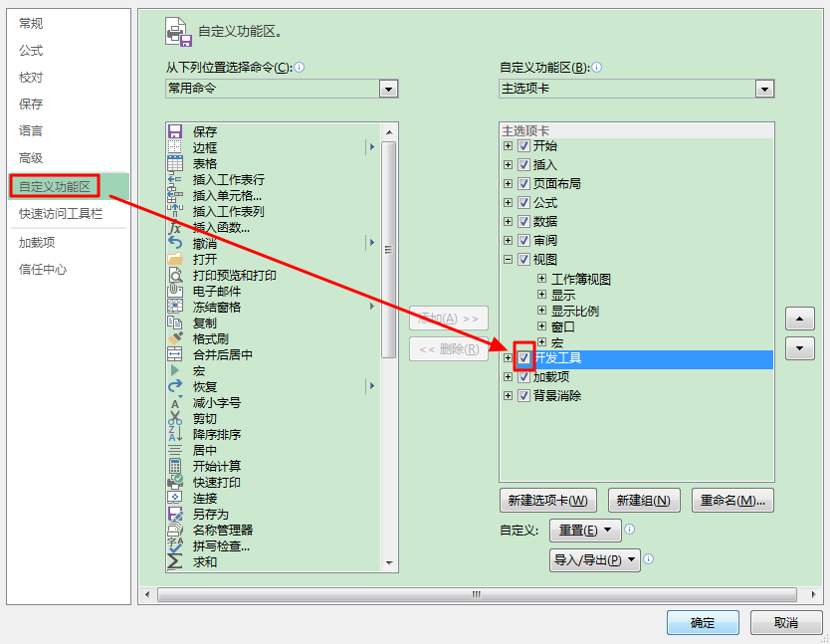
Task: Click the horizontal scrollbar thumb at bottom
Action: (x=477, y=594)
